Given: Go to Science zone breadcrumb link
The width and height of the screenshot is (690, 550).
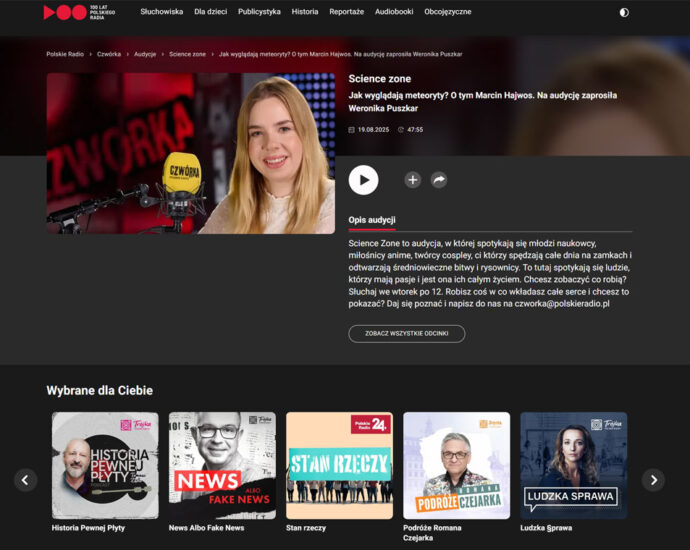Looking at the screenshot, I should pyautogui.click(x=187, y=54).
